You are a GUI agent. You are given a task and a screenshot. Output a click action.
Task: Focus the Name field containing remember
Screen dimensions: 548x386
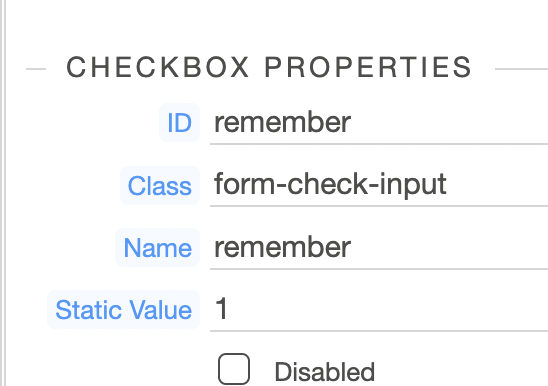379,248
